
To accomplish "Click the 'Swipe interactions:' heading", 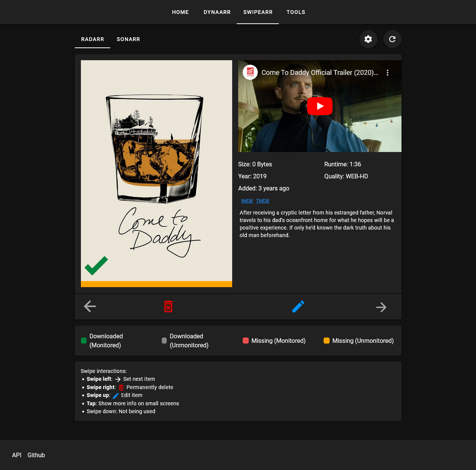I will coord(104,371).
